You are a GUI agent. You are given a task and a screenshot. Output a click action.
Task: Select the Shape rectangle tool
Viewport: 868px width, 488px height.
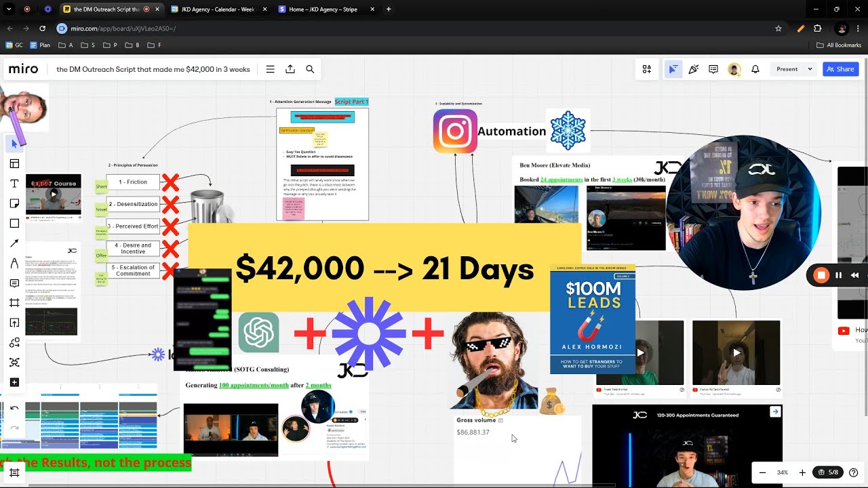(14, 223)
